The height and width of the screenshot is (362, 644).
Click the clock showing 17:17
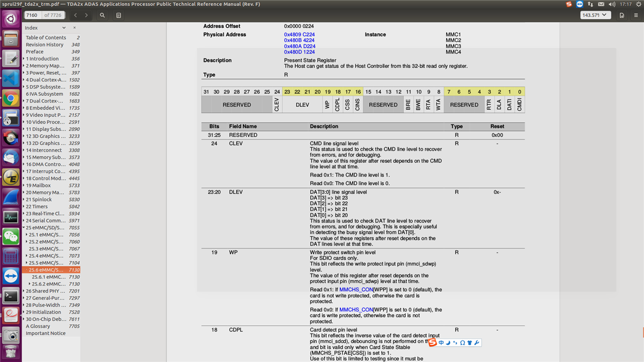click(626, 4)
